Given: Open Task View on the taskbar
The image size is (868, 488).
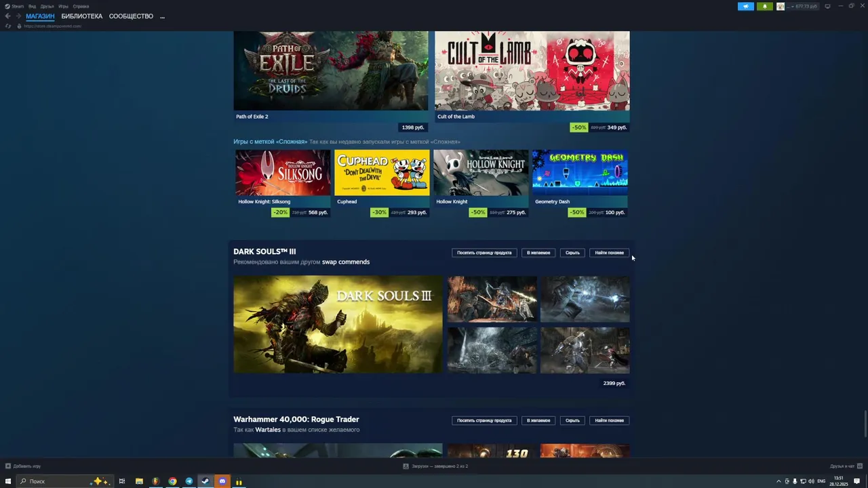Looking at the screenshot, I should [x=122, y=481].
